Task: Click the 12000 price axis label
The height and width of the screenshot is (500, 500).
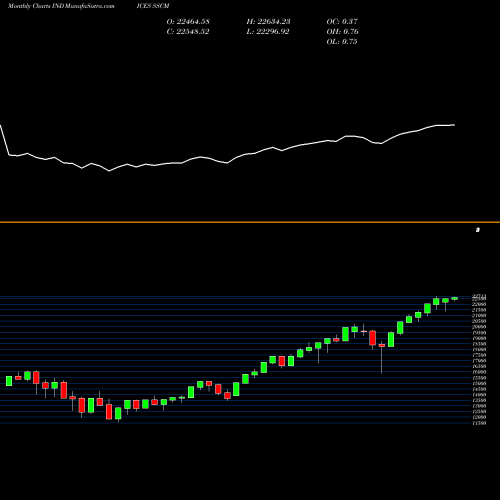Action: pos(479,418)
